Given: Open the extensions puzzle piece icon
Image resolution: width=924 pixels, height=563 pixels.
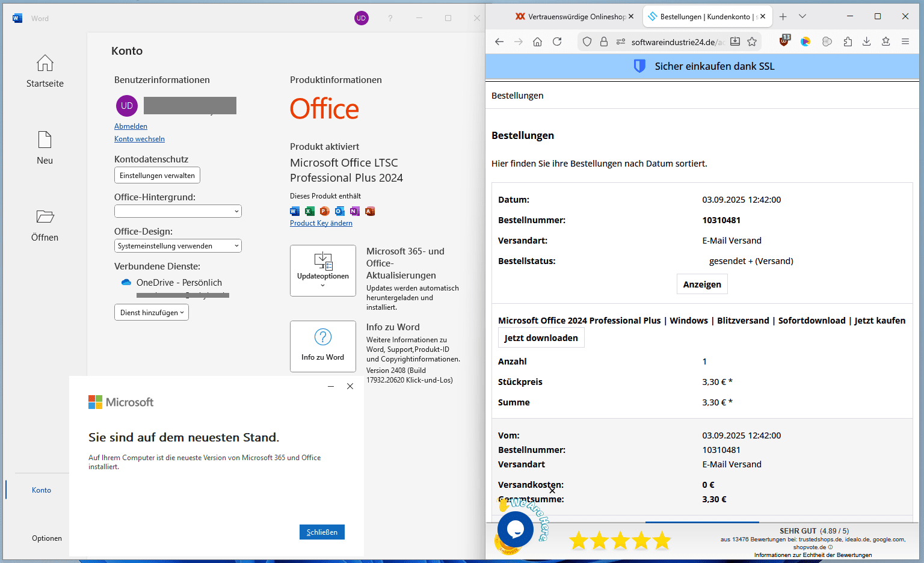Looking at the screenshot, I should tap(848, 42).
